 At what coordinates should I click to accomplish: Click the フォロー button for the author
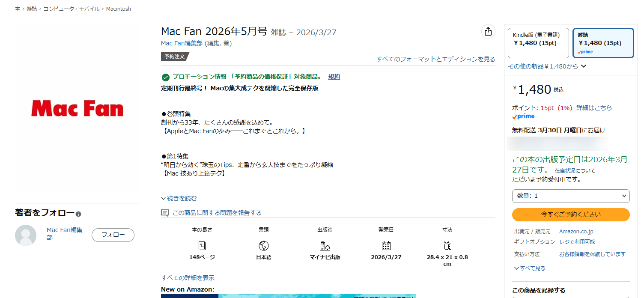113,235
